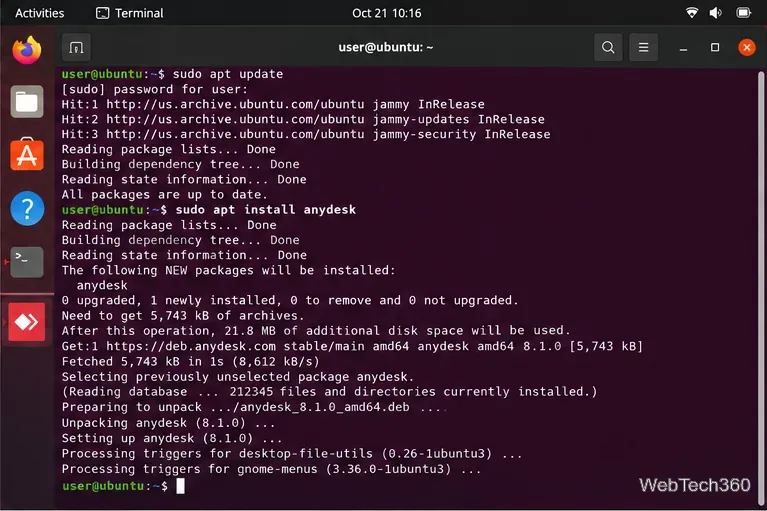Click 'Need to get 5,743 kB of archives.'
Viewport: 767px width, 511px height.
point(183,316)
